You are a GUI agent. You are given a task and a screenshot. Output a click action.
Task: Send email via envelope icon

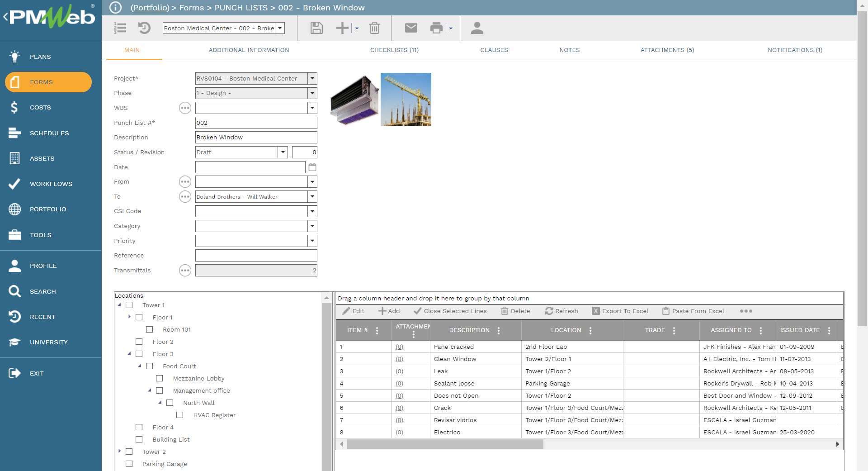411,28
